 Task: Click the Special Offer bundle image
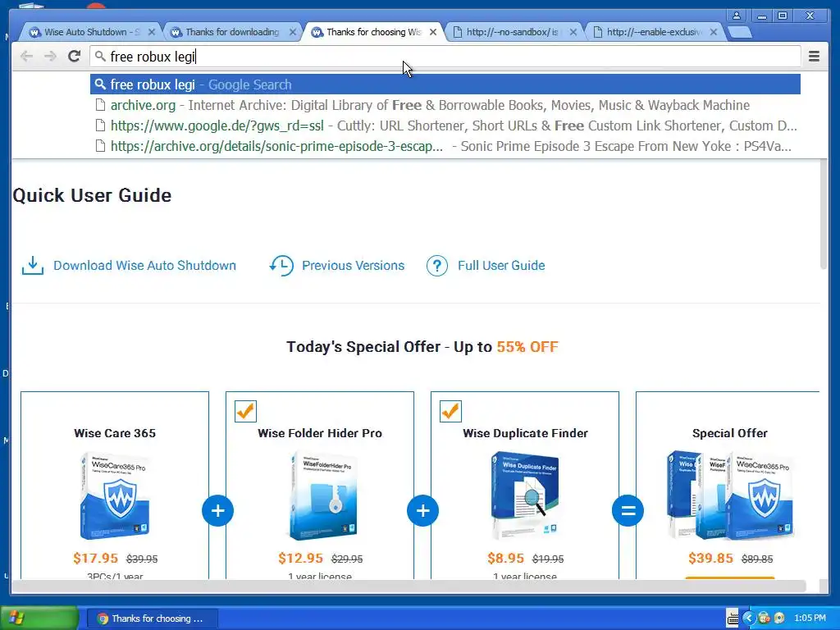(730, 495)
